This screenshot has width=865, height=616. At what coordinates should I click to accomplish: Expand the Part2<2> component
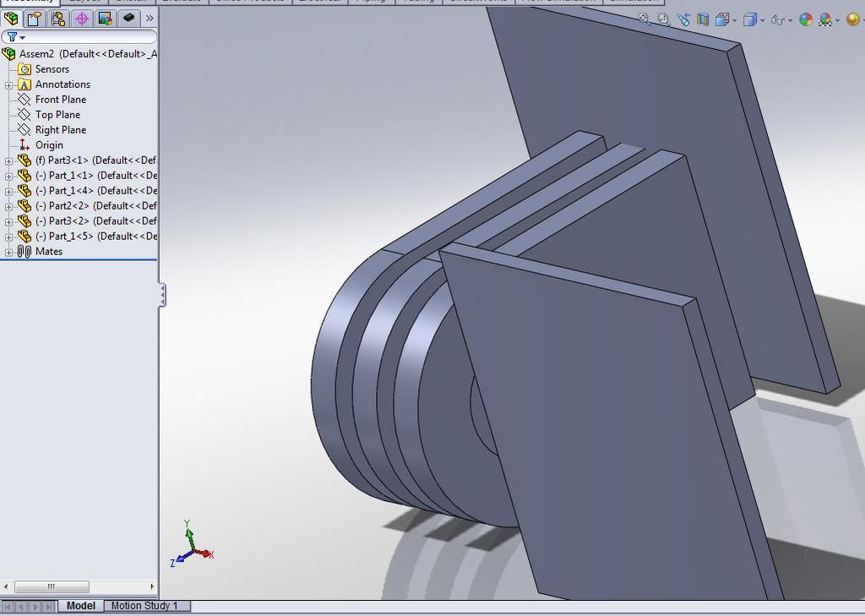(8, 207)
